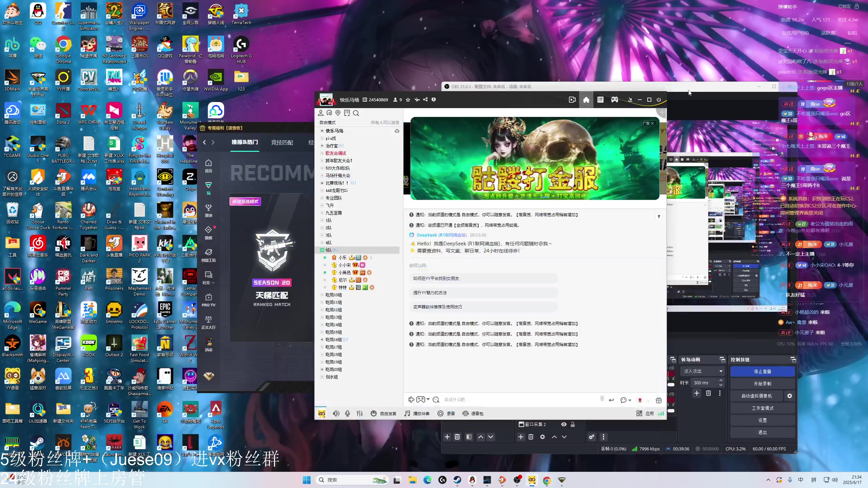Click the location pin icon above the channel list
This screenshot has height=488, width=868.
pyautogui.click(x=338, y=113)
